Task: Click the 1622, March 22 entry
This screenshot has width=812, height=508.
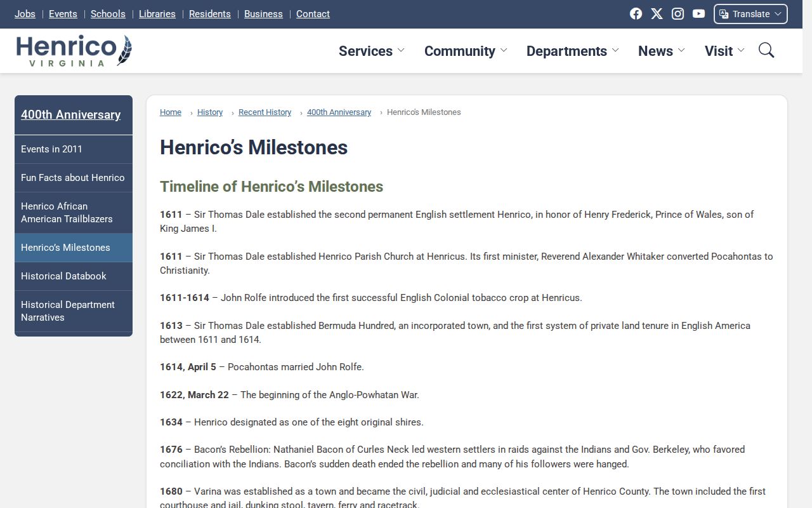Action: [x=289, y=395]
